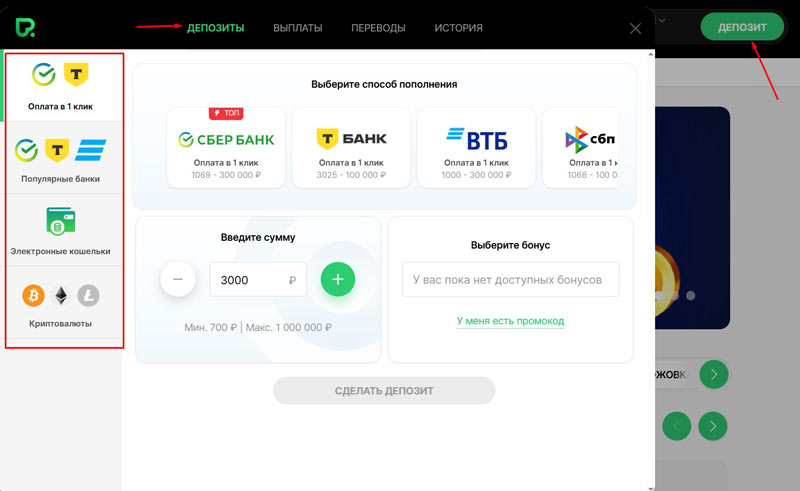The height and width of the screenshot is (491, 800).
Task: Choose Т Банк payment method card
Action: pos(351,148)
